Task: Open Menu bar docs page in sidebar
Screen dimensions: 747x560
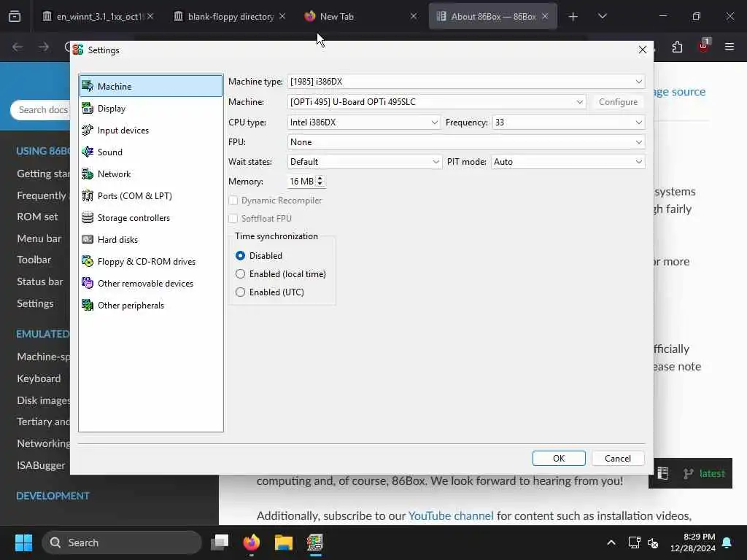Action: point(39,238)
